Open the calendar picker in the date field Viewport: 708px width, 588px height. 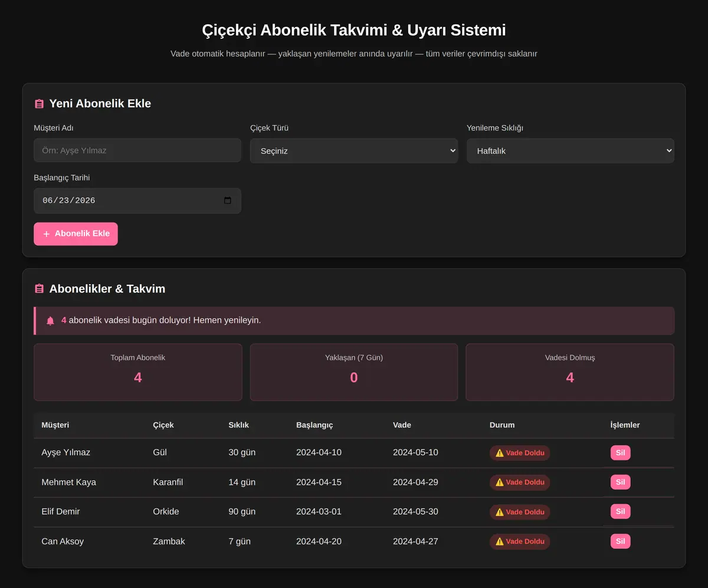pyautogui.click(x=228, y=201)
